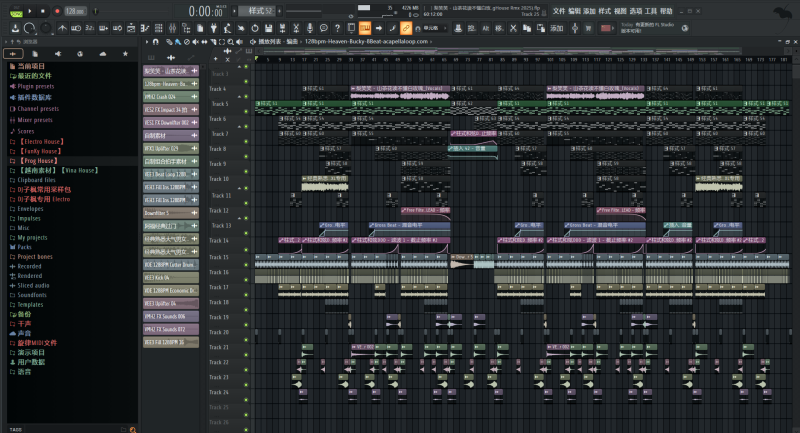Click the download arrow icon at toolbar start

15,29
